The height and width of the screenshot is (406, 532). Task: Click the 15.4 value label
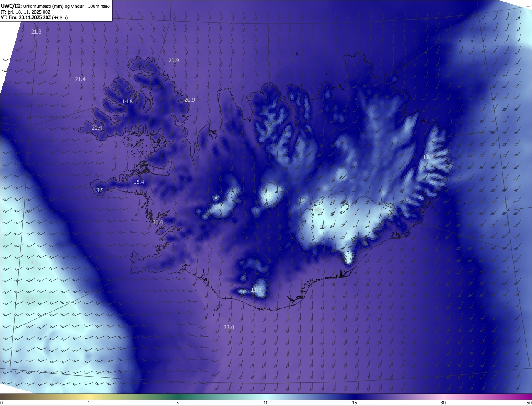(139, 182)
